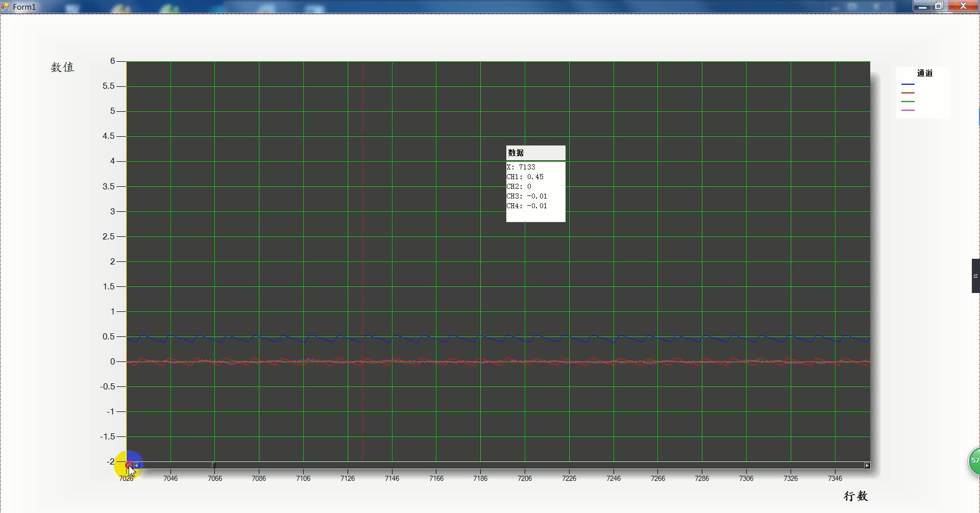980x513 pixels.
Task: Click the green circular 57 badge
Action: [974, 461]
